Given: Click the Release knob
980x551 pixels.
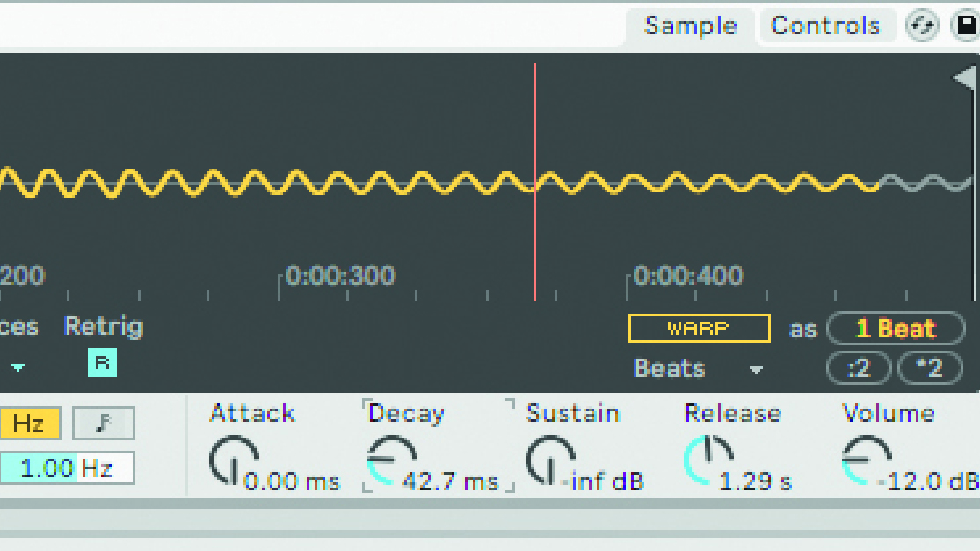Looking at the screenshot, I should click(708, 461).
